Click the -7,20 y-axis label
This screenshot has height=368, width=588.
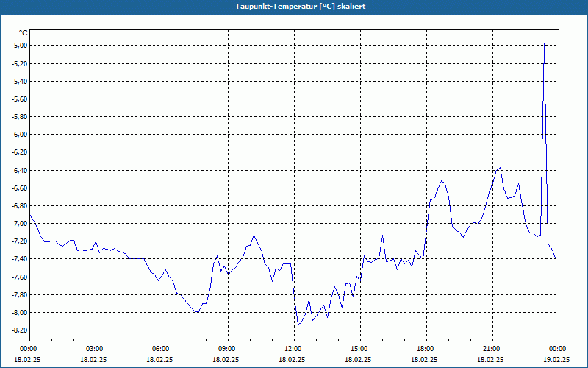pyautogui.click(x=19, y=241)
